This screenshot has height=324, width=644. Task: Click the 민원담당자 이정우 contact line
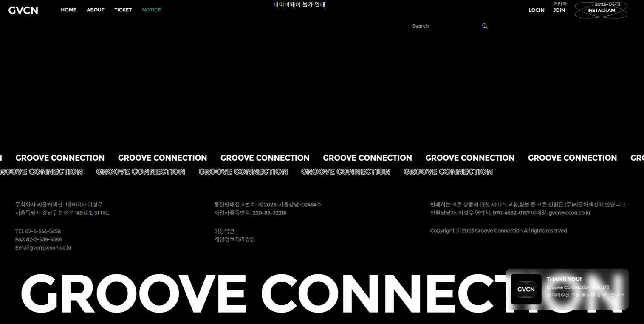(511, 213)
